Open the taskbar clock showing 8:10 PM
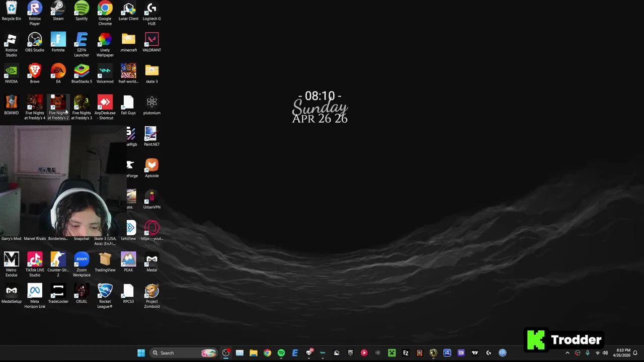644x362 pixels. pos(623,353)
